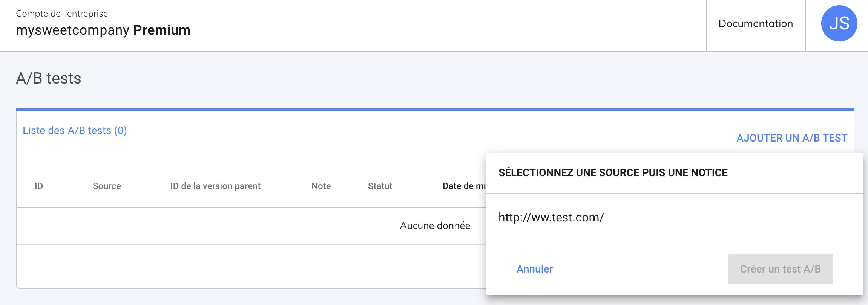Click the Premium plan label
This screenshot has width=868, height=305.
click(x=162, y=30)
